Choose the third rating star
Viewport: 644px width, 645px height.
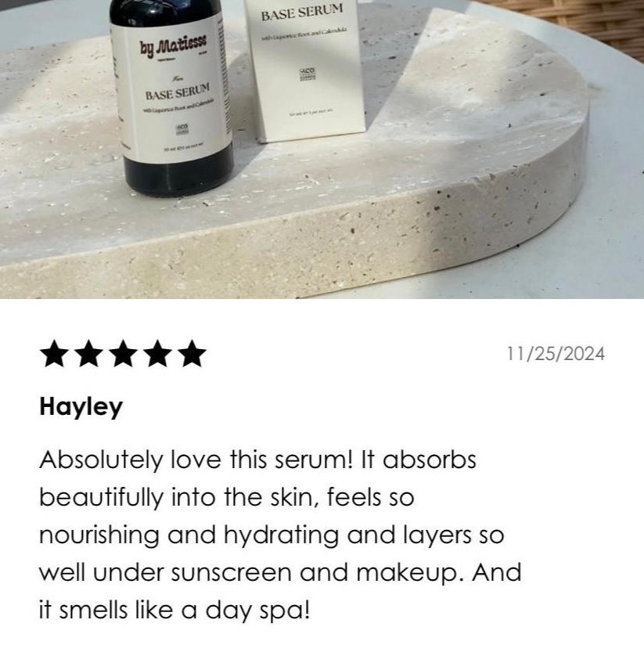(x=123, y=353)
